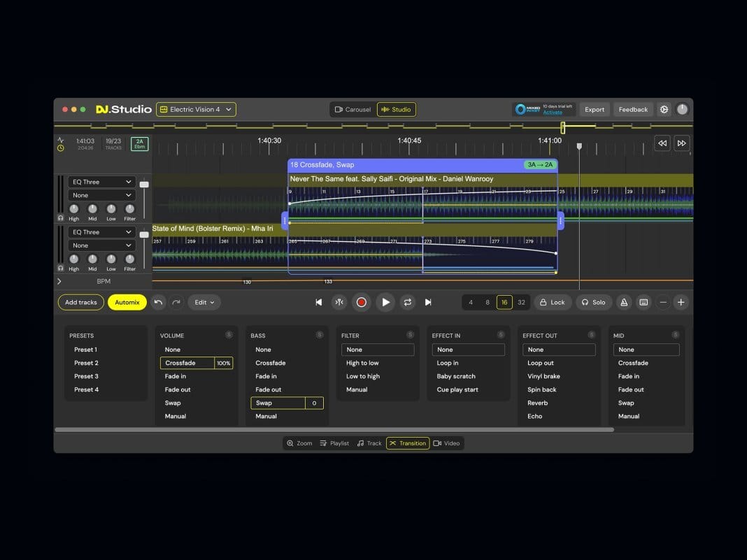Open the Electric Vision 4 project dropdown
Screen dimensions: 747x560
(x=196, y=109)
